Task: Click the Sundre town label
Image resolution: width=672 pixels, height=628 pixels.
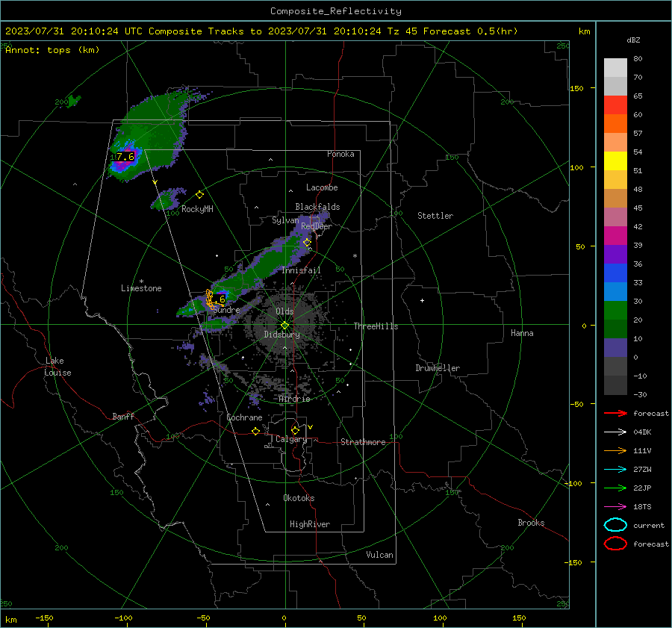Action: [x=226, y=310]
